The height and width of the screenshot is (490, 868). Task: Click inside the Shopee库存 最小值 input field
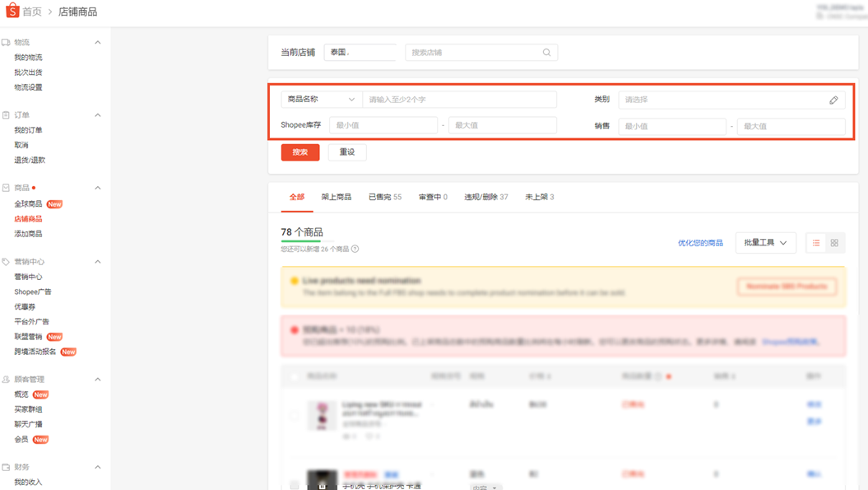coord(383,124)
